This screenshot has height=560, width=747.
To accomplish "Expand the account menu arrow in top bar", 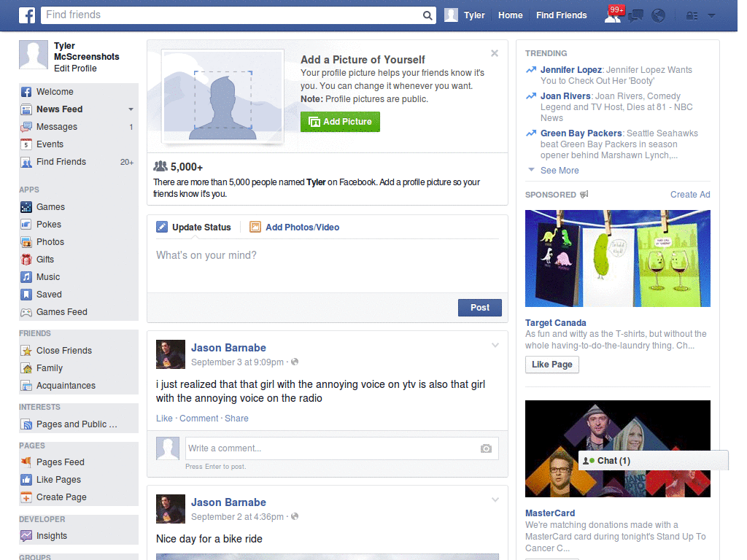I will [711, 16].
